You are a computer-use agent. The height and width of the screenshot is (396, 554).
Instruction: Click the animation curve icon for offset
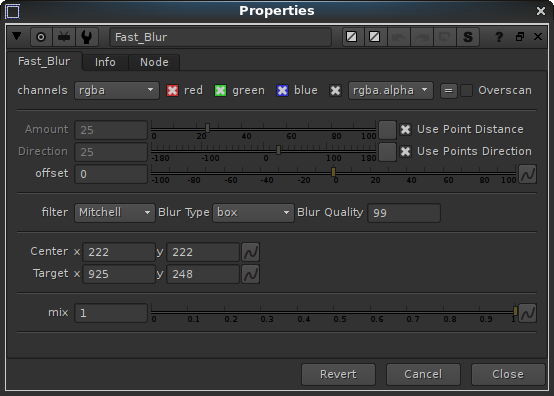coord(528,174)
